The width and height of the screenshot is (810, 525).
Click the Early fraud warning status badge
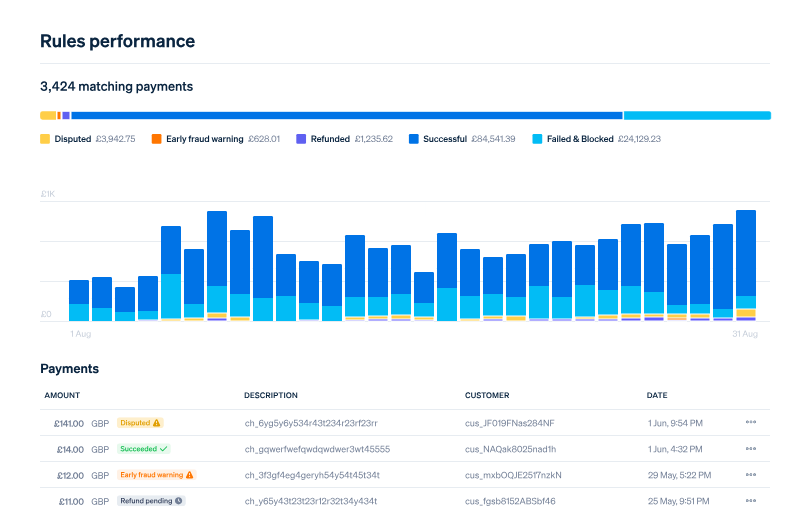[156, 475]
